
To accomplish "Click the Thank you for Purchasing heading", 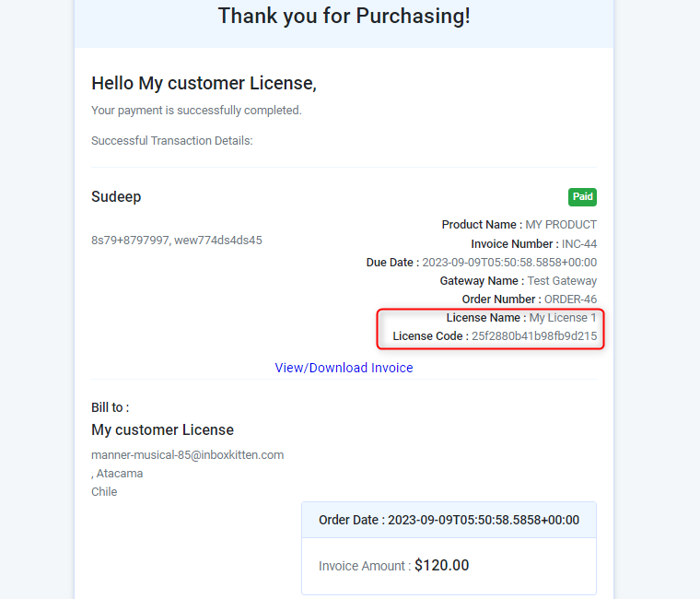I will (x=344, y=16).
